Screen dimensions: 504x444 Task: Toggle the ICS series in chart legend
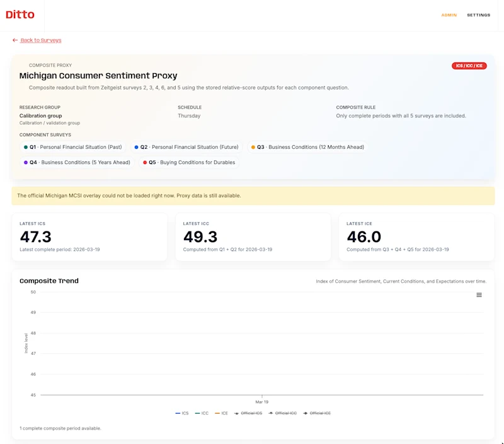pos(182,413)
